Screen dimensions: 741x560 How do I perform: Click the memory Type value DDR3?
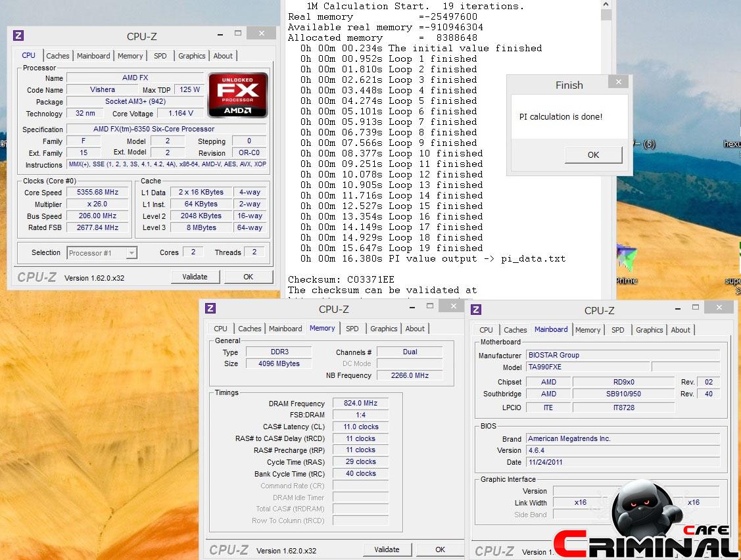pyautogui.click(x=279, y=352)
